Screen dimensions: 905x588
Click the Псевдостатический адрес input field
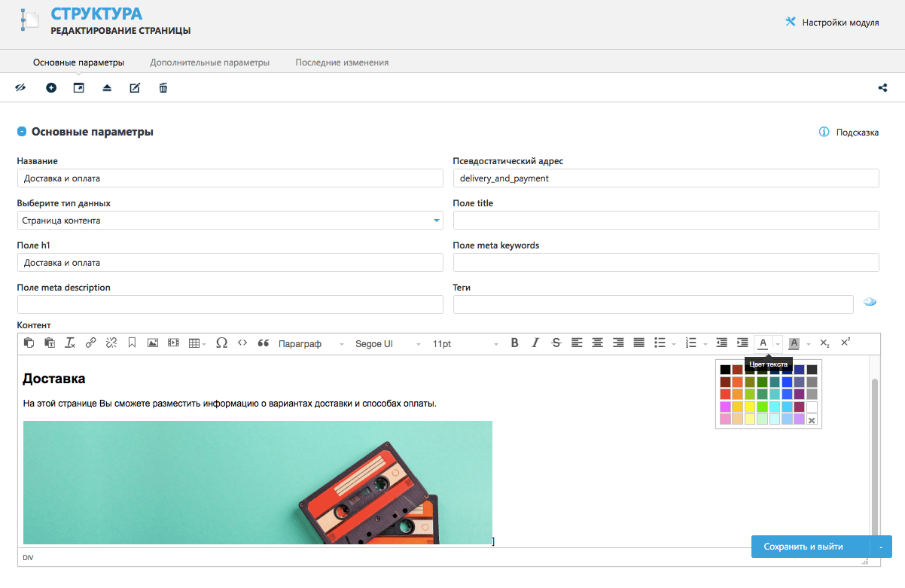666,178
